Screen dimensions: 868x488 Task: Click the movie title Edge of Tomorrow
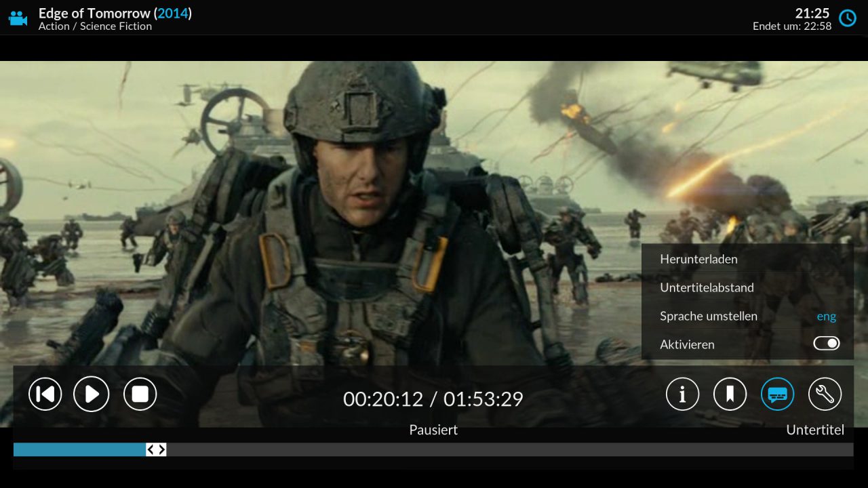click(x=95, y=13)
